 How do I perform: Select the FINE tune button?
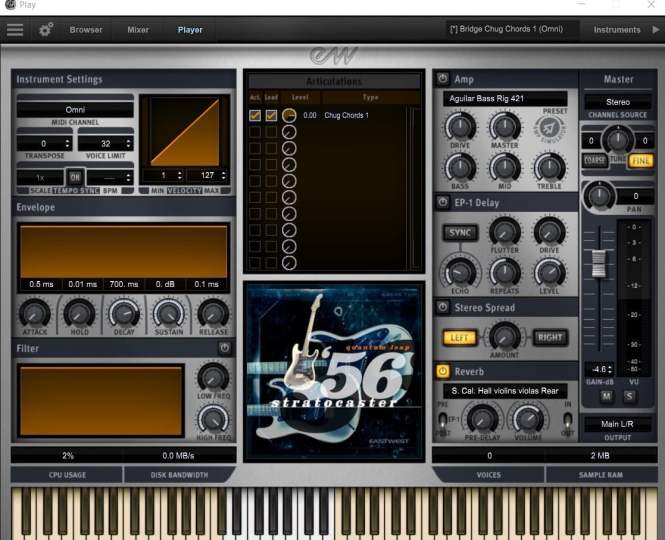coord(640,161)
